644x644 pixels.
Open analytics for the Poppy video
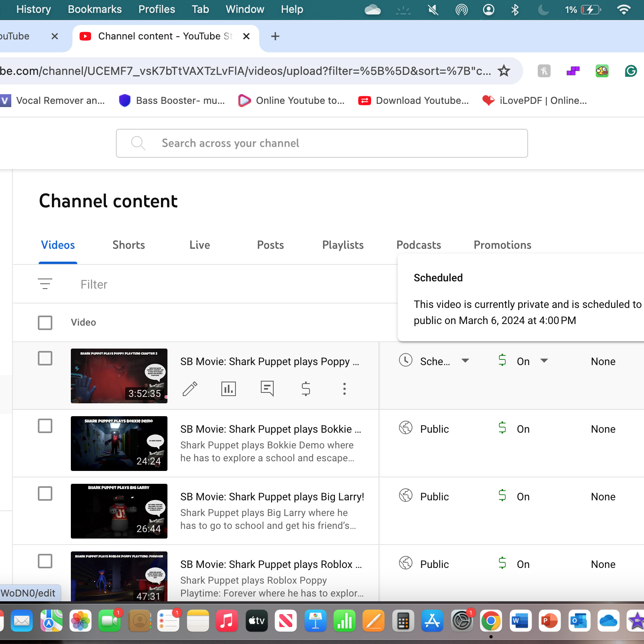(x=228, y=389)
